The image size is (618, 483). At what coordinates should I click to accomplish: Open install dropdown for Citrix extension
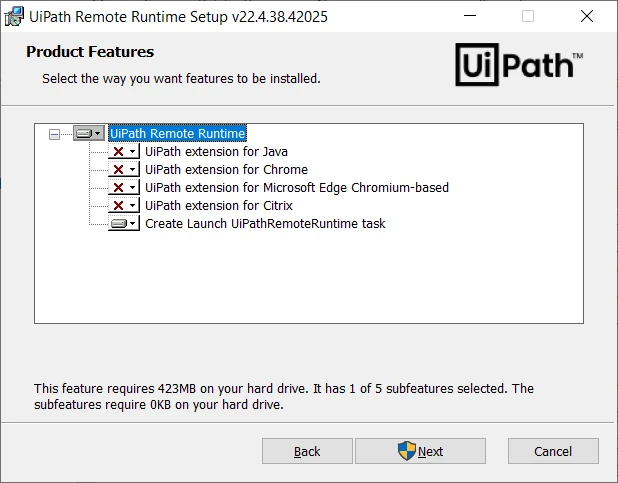[124, 205]
